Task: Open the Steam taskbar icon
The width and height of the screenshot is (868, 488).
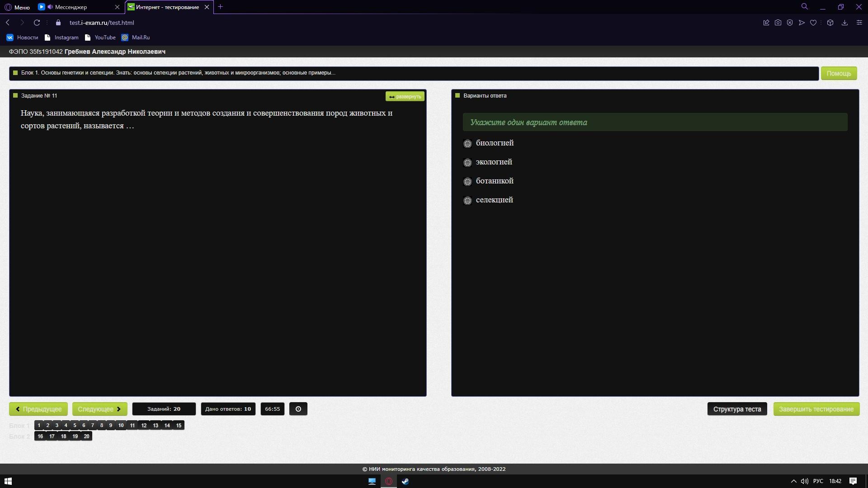Action: (405, 481)
